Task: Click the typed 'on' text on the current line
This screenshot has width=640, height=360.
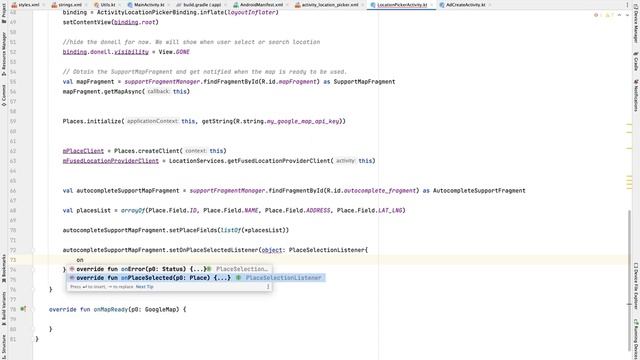Action: [x=80, y=260]
